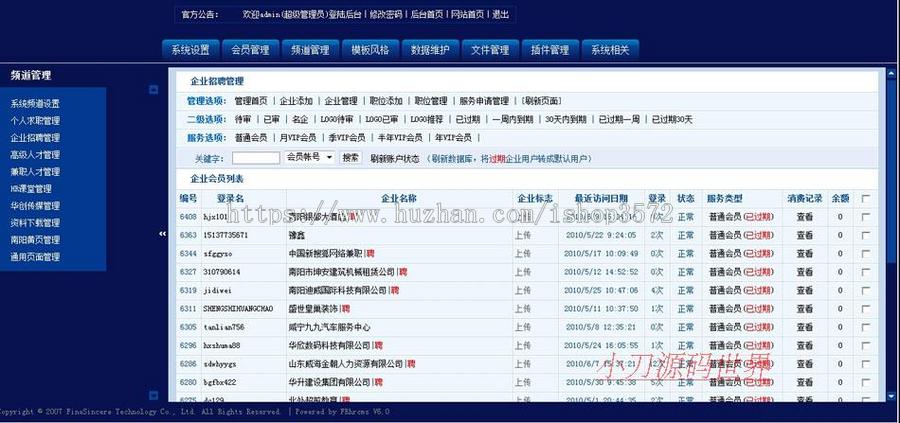Filter by LOGO推荐 secondary option

point(426,120)
